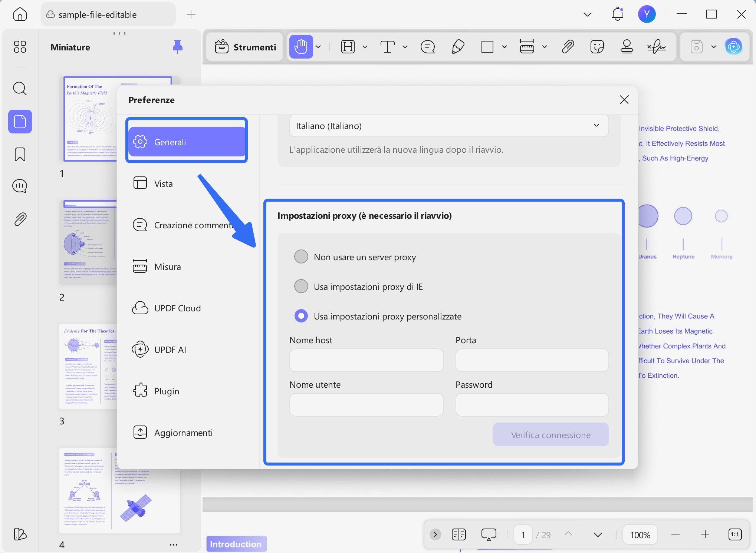Click the 'Nome host' input field

tap(366, 360)
